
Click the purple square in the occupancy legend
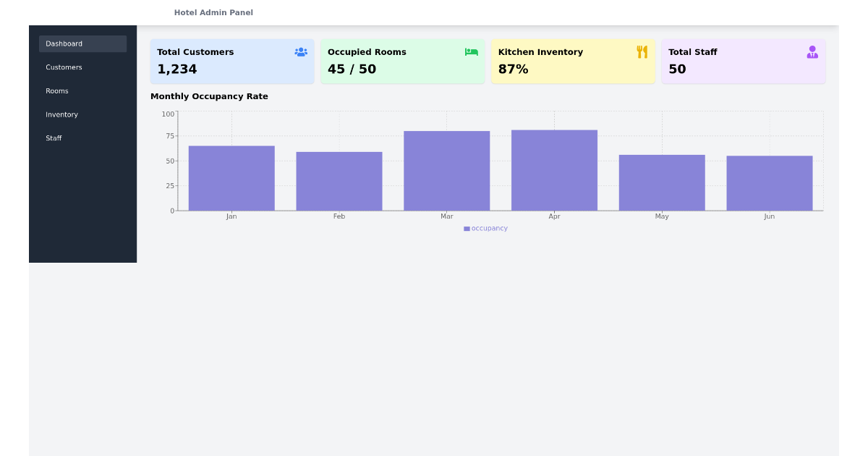click(x=465, y=228)
